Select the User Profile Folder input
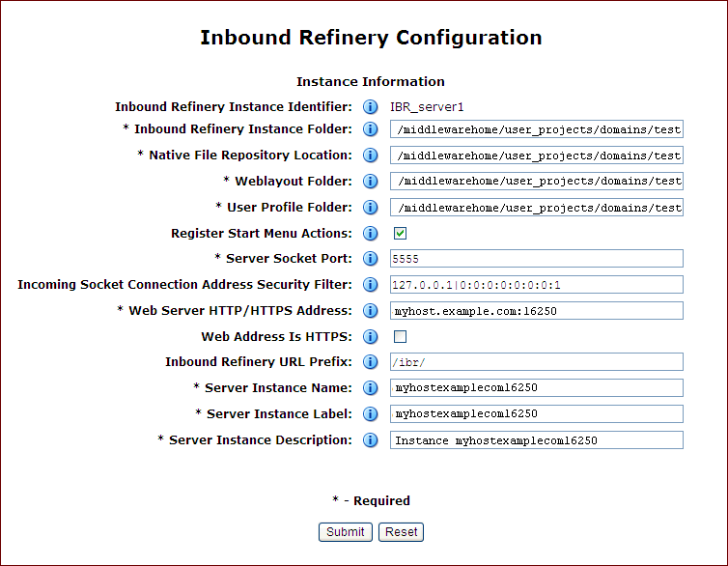This screenshot has width=728, height=566. tap(537, 207)
